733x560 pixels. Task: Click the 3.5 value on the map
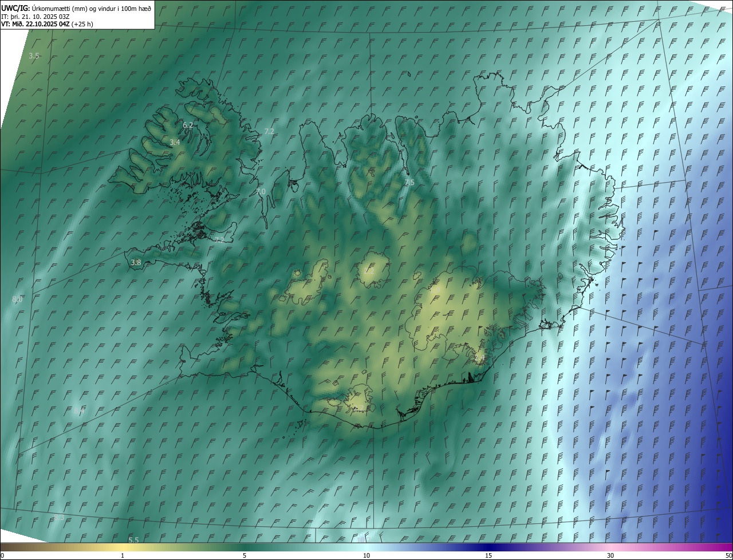coord(34,56)
